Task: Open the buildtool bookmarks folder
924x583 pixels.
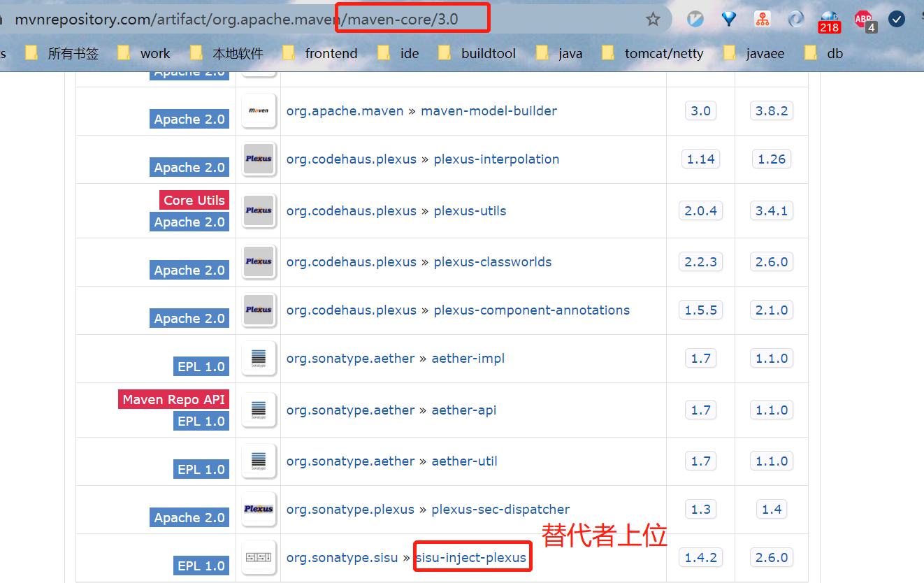Action: (477, 53)
